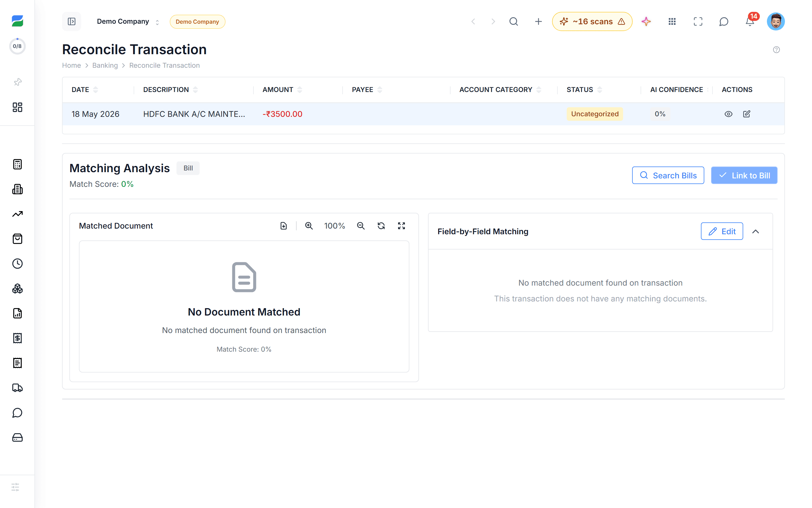This screenshot has width=812, height=508.
Task: Click the Uncategorized status badge
Action: click(595, 114)
